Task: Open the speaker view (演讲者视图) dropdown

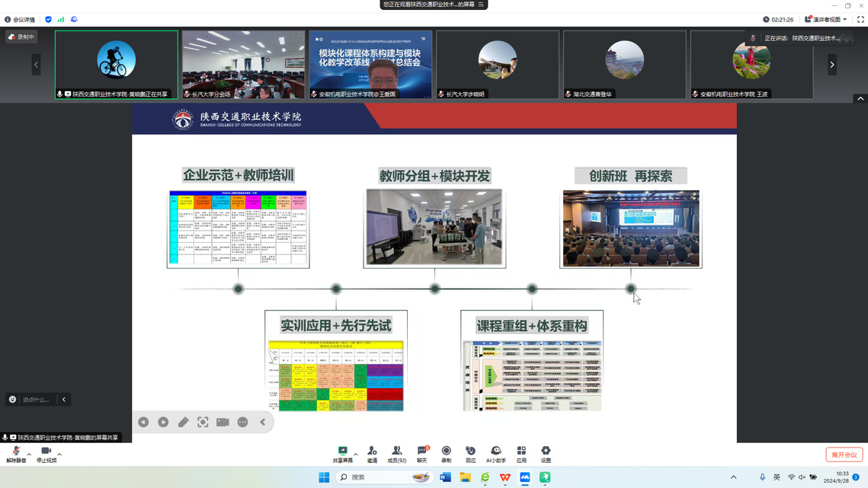Action: click(826, 20)
